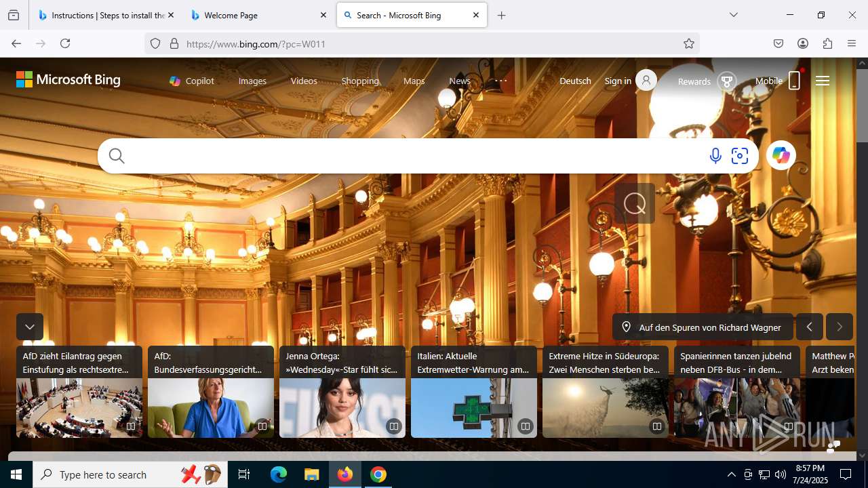Open File Explorer from the taskbar
The image size is (868, 488).
coord(311,474)
